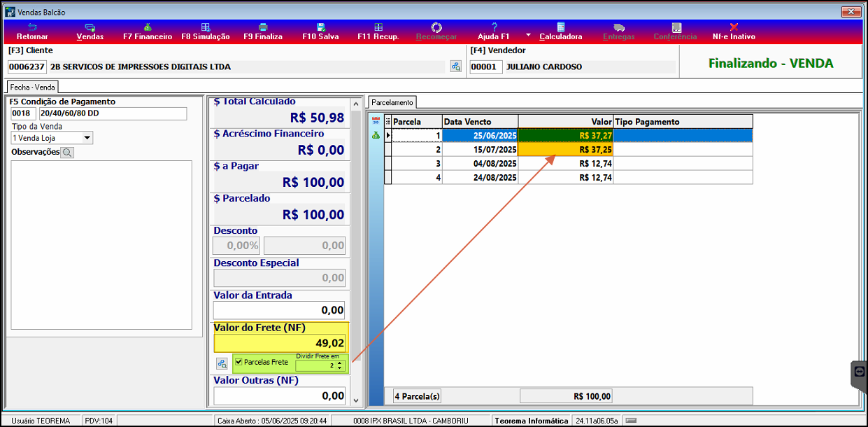Click the client search icon
The width and height of the screenshot is (868, 427).
456,67
